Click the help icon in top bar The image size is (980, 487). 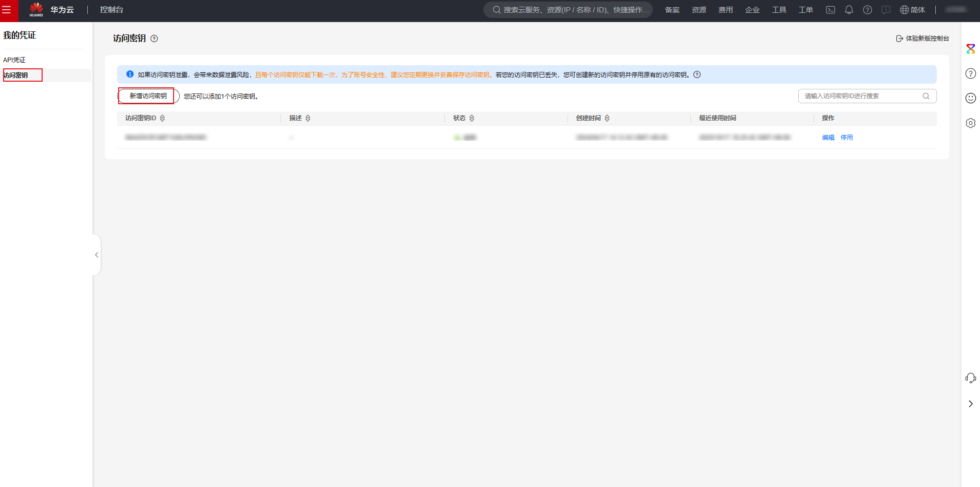point(867,10)
